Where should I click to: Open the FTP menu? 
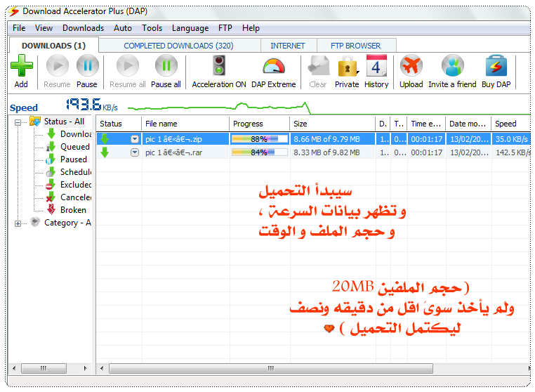225,28
